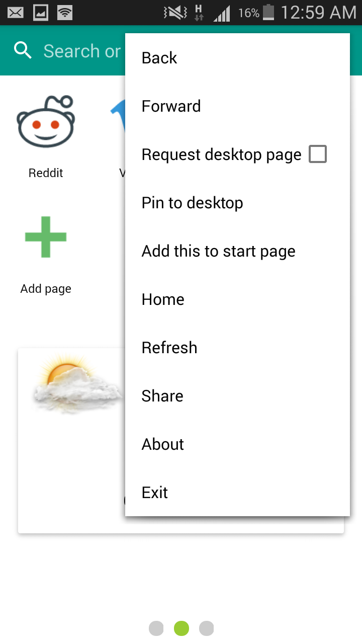The width and height of the screenshot is (362, 644).
Task: Tap Refresh to reload the page
Action: [169, 347]
